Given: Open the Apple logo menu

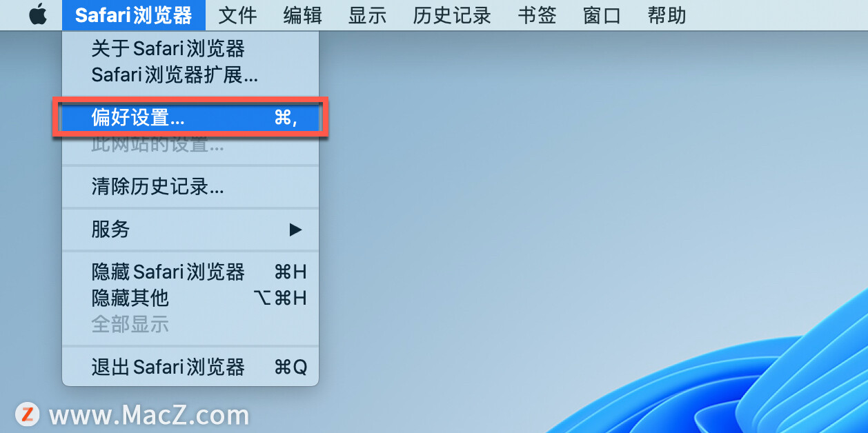Looking at the screenshot, I should coord(38,14).
